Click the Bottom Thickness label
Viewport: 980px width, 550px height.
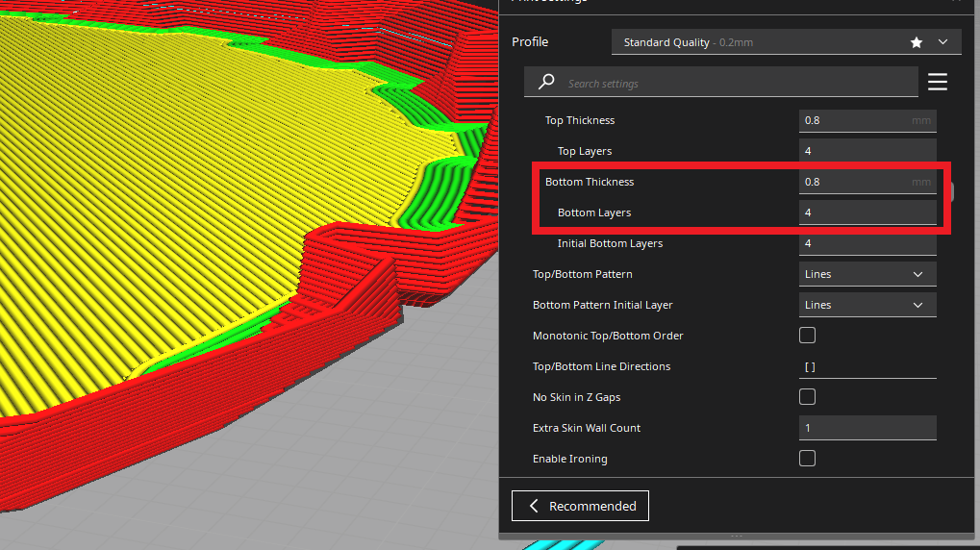[590, 182]
